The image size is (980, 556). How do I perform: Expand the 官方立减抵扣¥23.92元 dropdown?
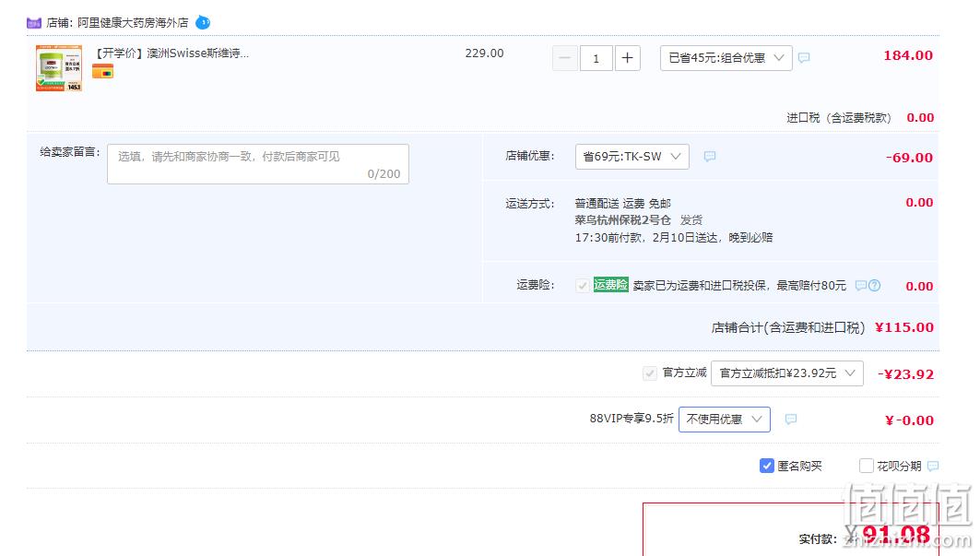click(787, 373)
